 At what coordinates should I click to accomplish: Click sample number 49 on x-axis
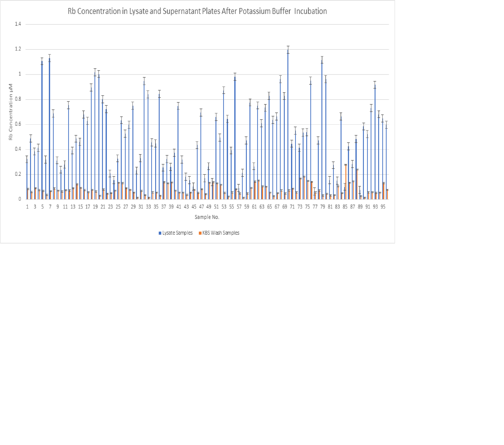click(x=209, y=207)
